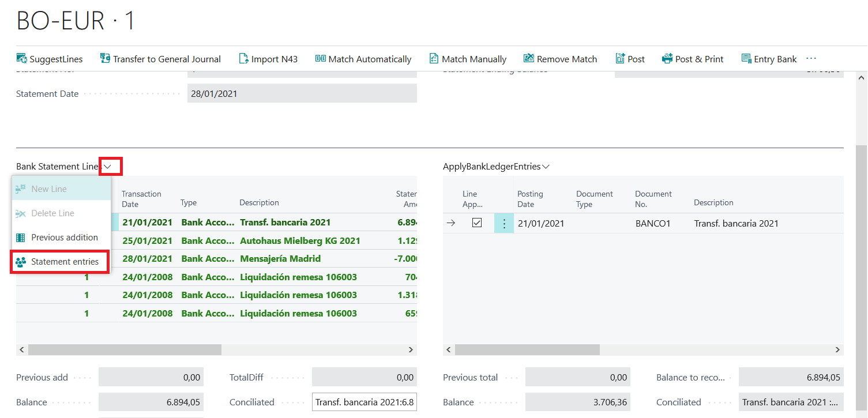Click Match Automatically action
The image size is (868, 418).
tap(363, 59)
